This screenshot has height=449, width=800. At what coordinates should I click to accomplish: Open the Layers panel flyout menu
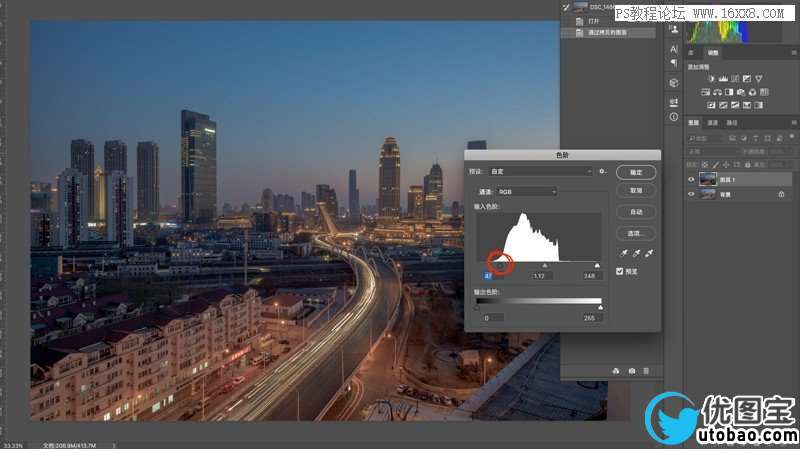(x=793, y=123)
